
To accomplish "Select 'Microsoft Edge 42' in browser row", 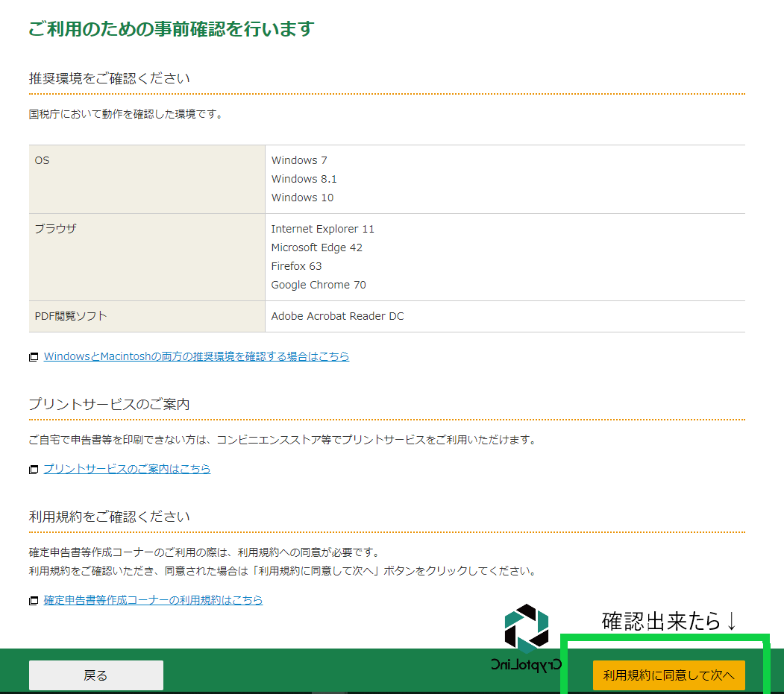I will pos(316,247).
